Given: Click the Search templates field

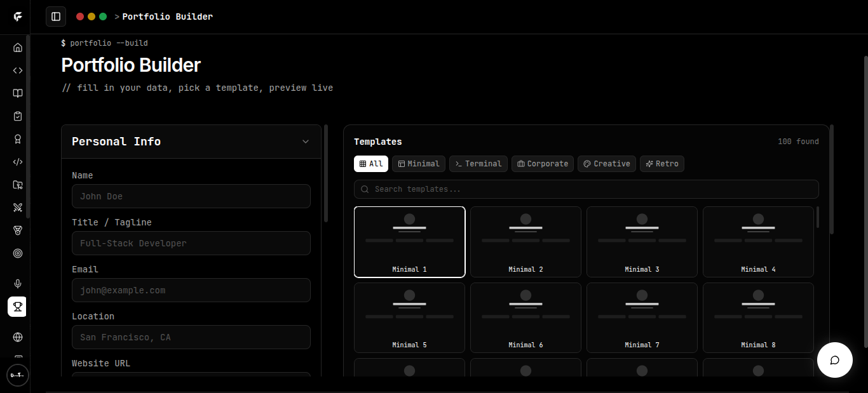Looking at the screenshot, I should (587, 189).
